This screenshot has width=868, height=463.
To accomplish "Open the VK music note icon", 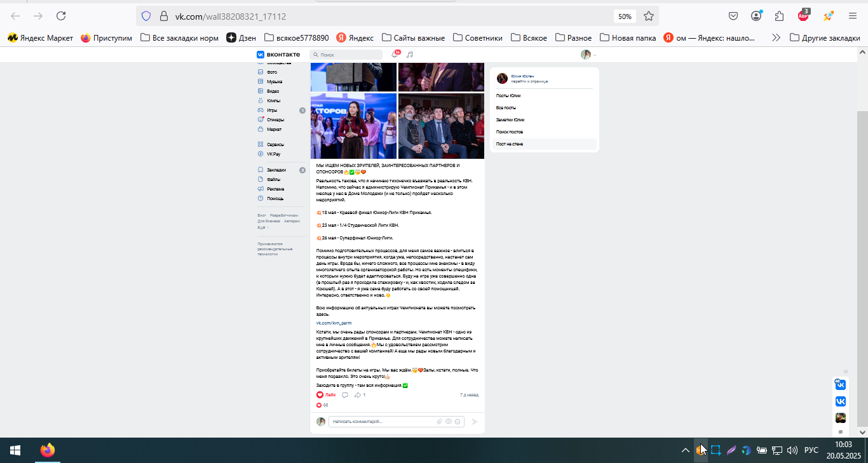I will point(410,55).
